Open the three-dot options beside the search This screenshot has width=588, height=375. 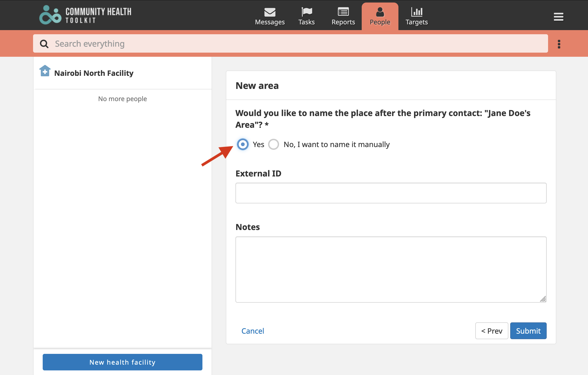559,44
